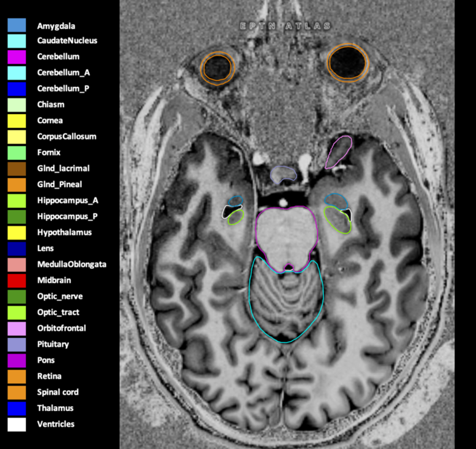Viewport: 476px width, 449px height.
Task: Select the "Pons" legend label
Action: pyautogui.click(x=46, y=360)
